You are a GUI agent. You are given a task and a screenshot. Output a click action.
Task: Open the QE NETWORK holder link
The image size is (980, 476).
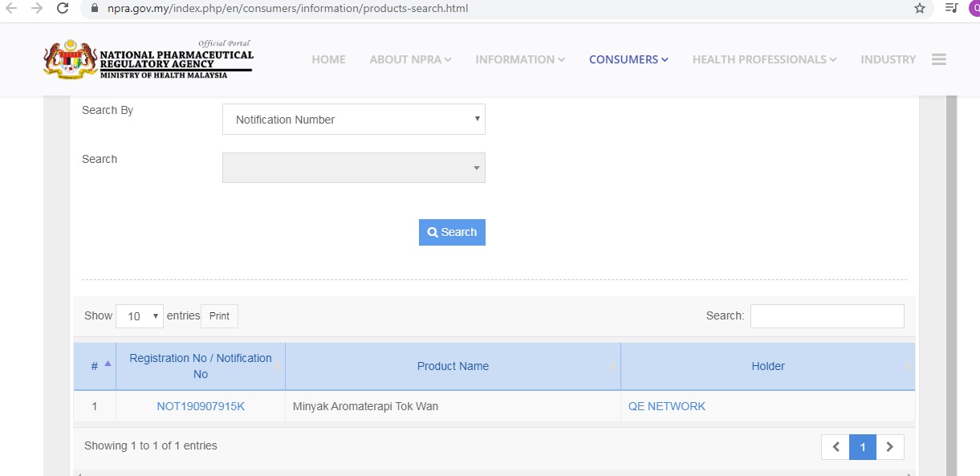coord(667,406)
